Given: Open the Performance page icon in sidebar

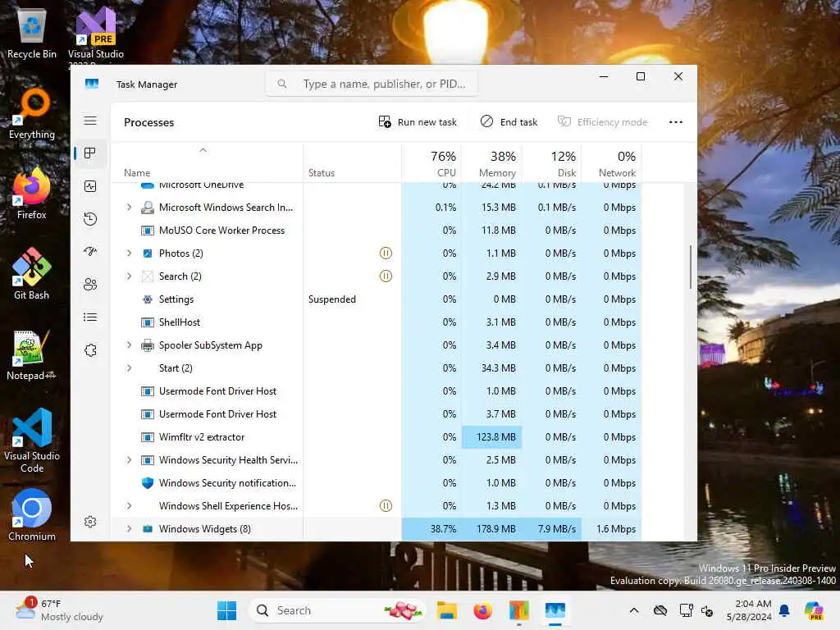Looking at the screenshot, I should [90, 186].
